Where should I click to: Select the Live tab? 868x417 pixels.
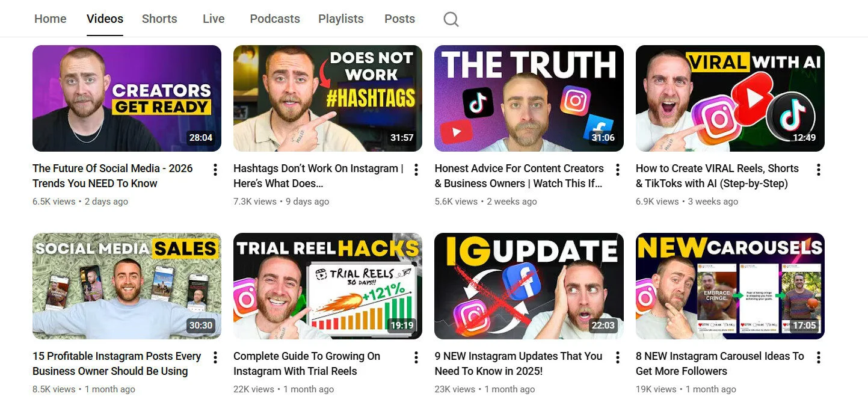tap(214, 19)
